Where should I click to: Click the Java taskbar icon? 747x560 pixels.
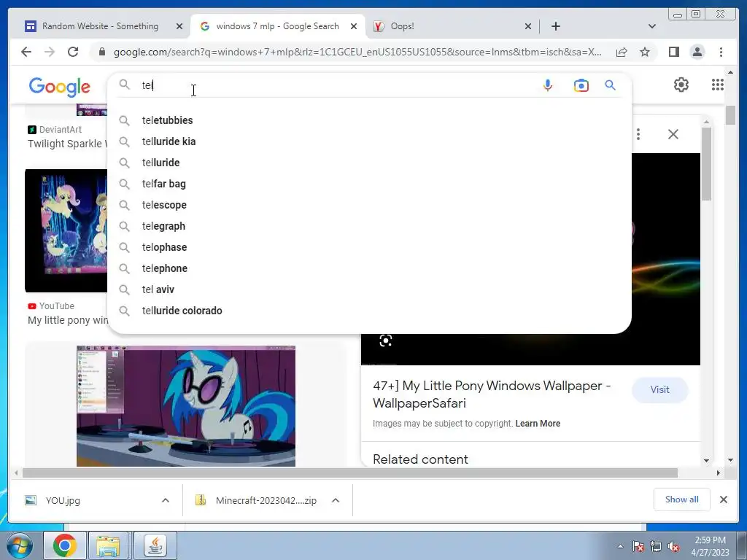(x=155, y=545)
